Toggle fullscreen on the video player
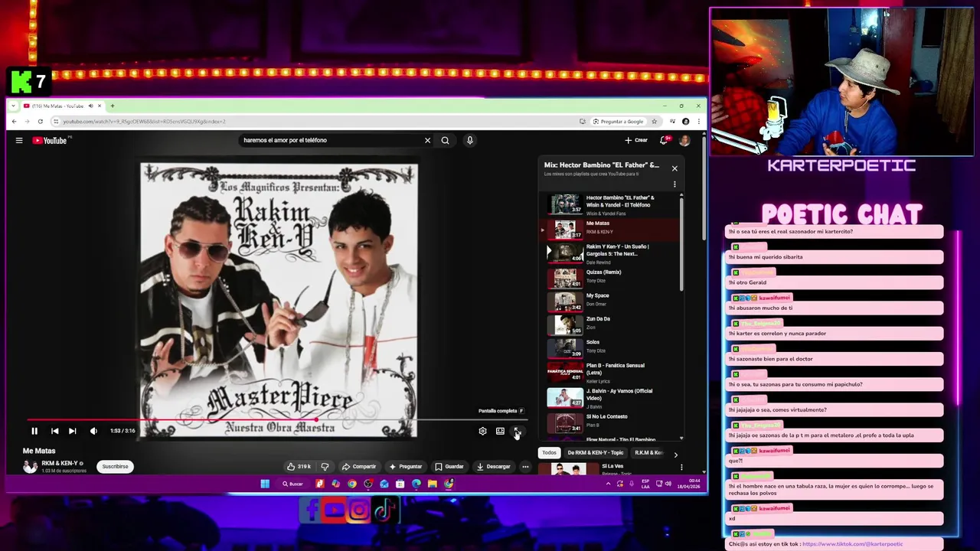Screen dimensions: 980x551 [x=517, y=431]
